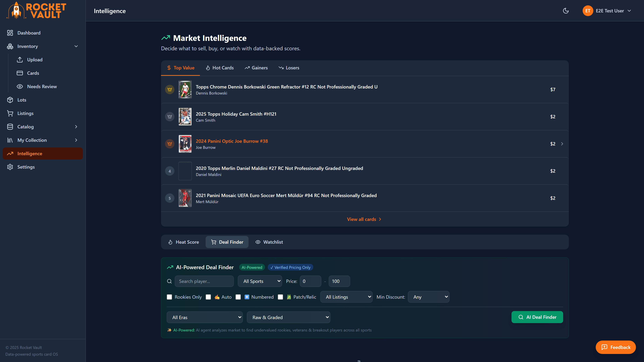
Task: Type in the Search player field
Action: [204, 281]
